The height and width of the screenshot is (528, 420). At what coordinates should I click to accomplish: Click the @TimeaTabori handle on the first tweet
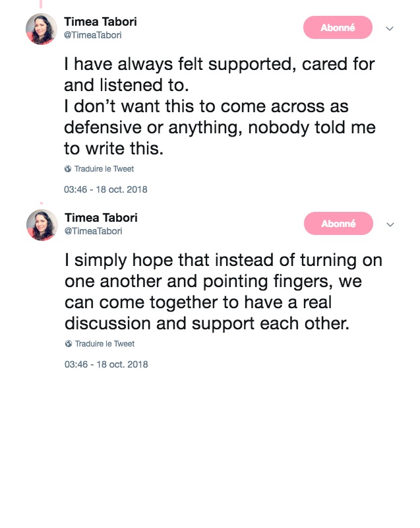click(x=93, y=35)
